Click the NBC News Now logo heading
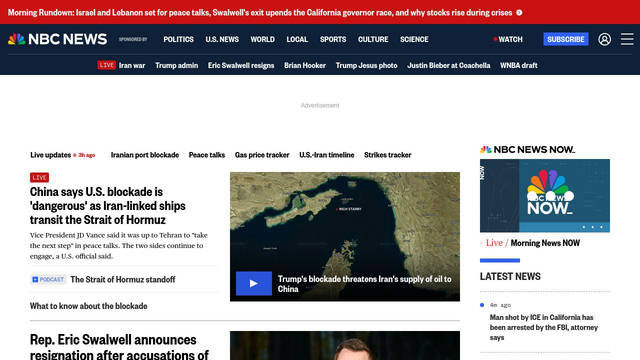The image size is (640, 360). pyautogui.click(x=527, y=150)
